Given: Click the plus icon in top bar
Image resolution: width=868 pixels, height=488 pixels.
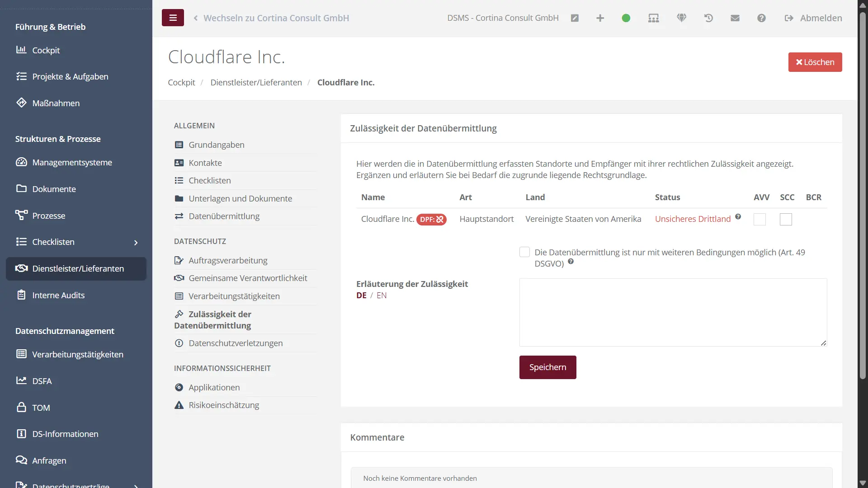Looking at the screenshot, I should [600, 18].
